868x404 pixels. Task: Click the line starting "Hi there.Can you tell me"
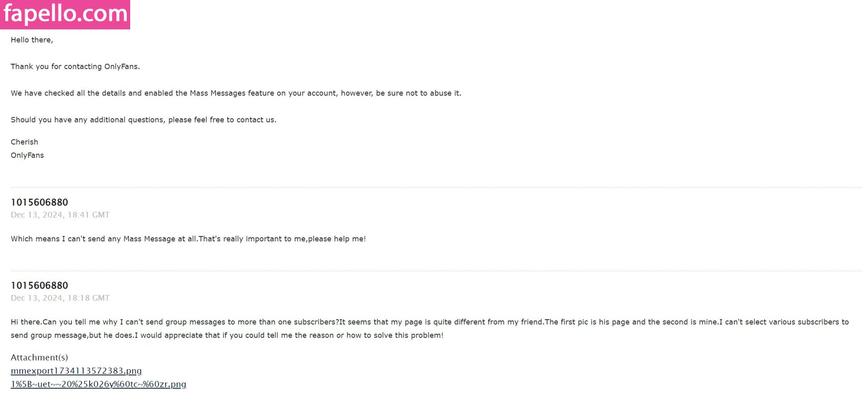click(x=429, y=322)
